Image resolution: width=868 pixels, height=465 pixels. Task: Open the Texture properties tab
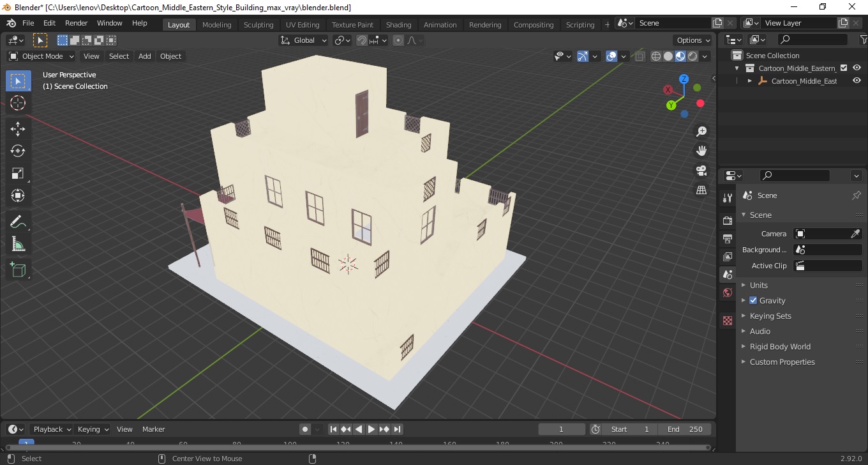[728, 321]
